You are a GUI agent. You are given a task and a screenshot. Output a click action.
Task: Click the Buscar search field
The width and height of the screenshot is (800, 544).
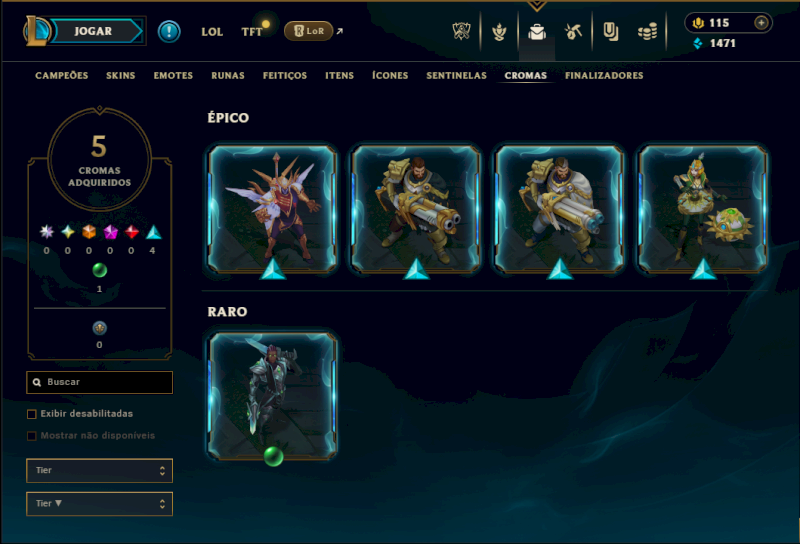99,382
